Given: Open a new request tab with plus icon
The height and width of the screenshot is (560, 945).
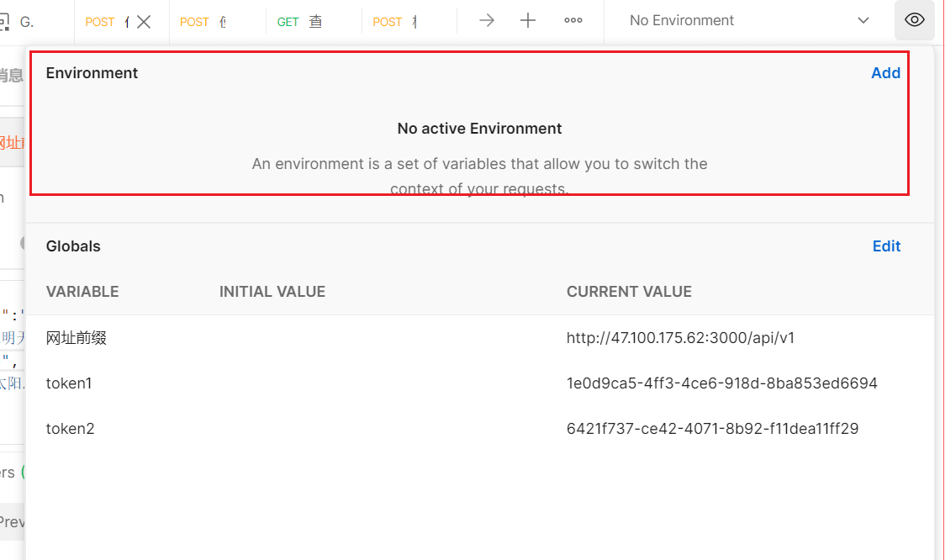Looking at the screenshot, I should [528, 21].
